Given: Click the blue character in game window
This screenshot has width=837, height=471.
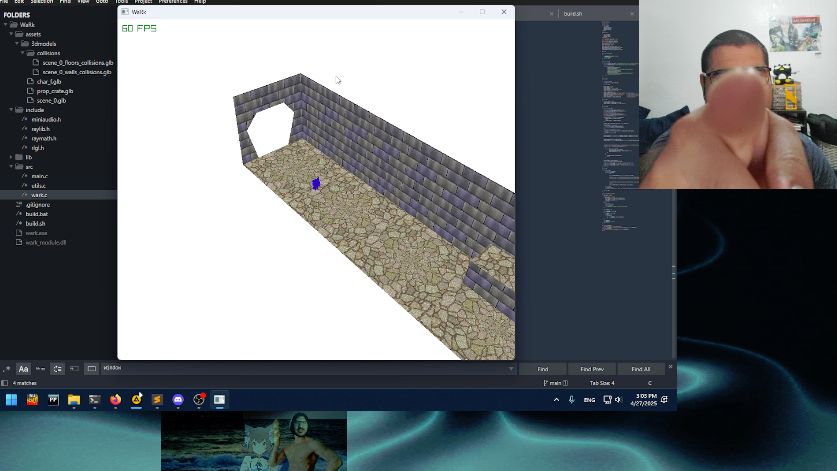Looking at the screenshot, I should click(x=315, y=184).
